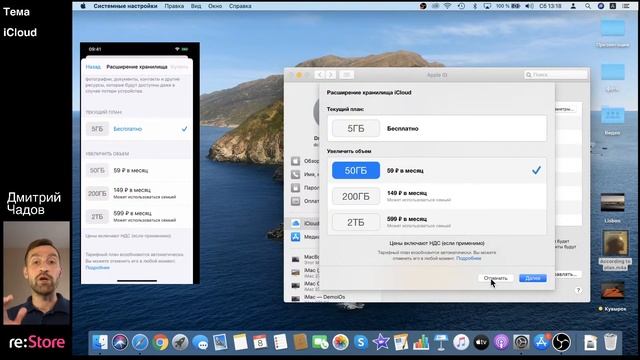
Task: Open Numbers from the Dock
Action: pos(421,342)
